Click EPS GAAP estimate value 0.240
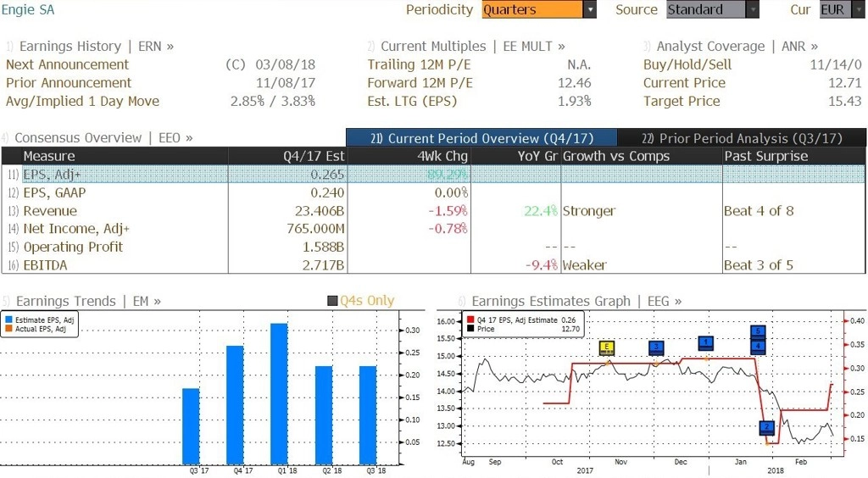 tap(328, 192)
